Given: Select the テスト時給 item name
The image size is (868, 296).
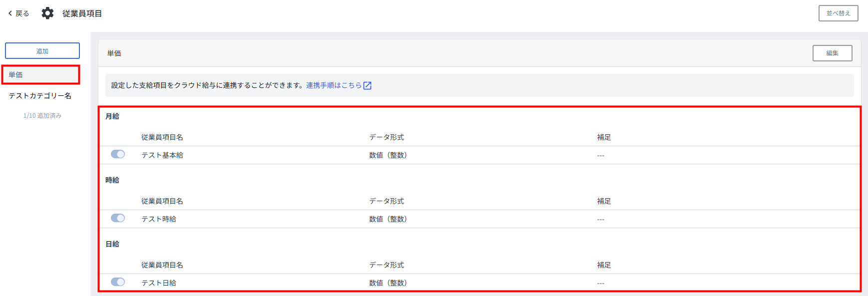Looking at the screenshot, I should (158, 219).
